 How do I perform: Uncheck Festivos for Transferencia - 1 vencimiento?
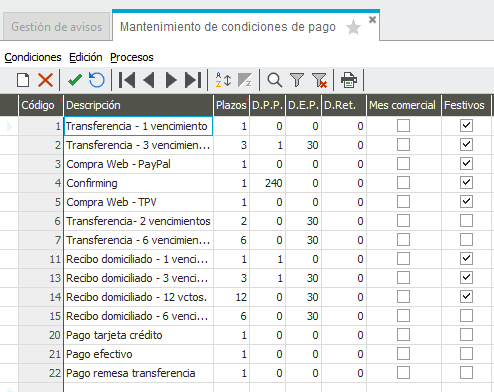[x=466, y=126]
